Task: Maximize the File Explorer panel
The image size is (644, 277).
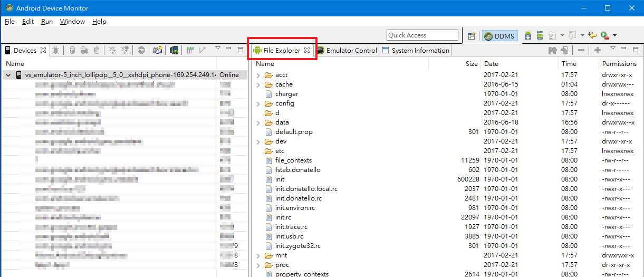Action: coord(636,49)
